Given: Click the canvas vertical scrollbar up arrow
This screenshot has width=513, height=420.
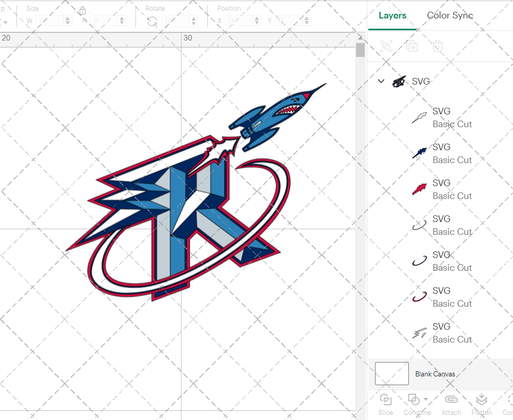Looking at the screenshot, I should 361,38.
